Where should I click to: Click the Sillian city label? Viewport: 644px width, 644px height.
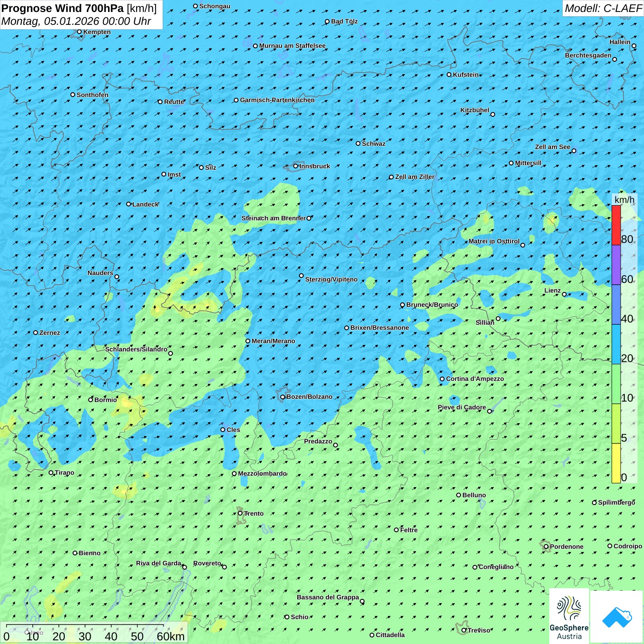[485, 322]
